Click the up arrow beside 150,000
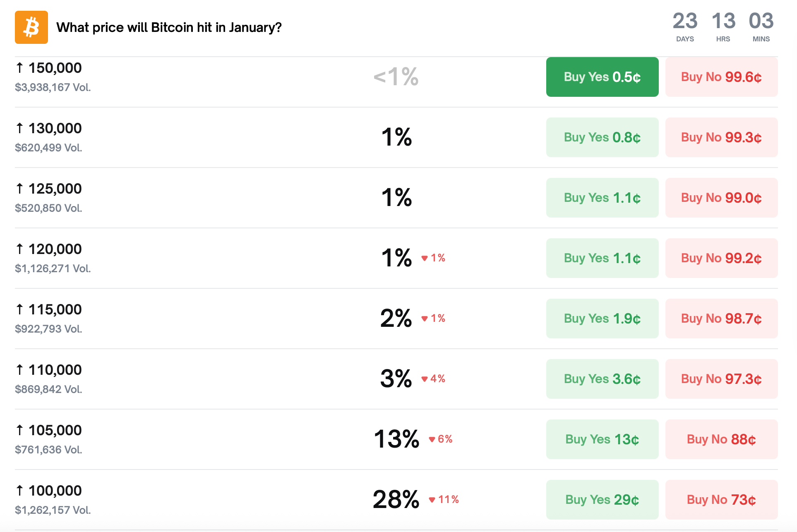Viewport: 797px width, 532px height. click(x=19, y=67)
